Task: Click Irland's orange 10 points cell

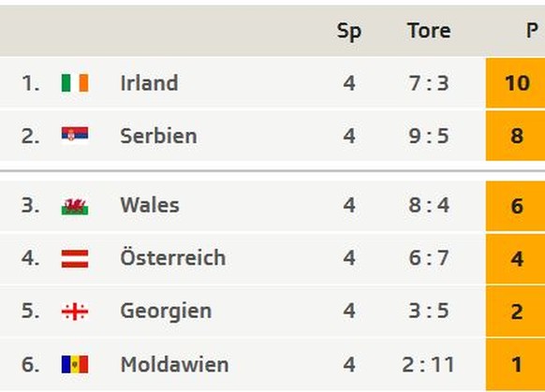Action: [515, 83]
